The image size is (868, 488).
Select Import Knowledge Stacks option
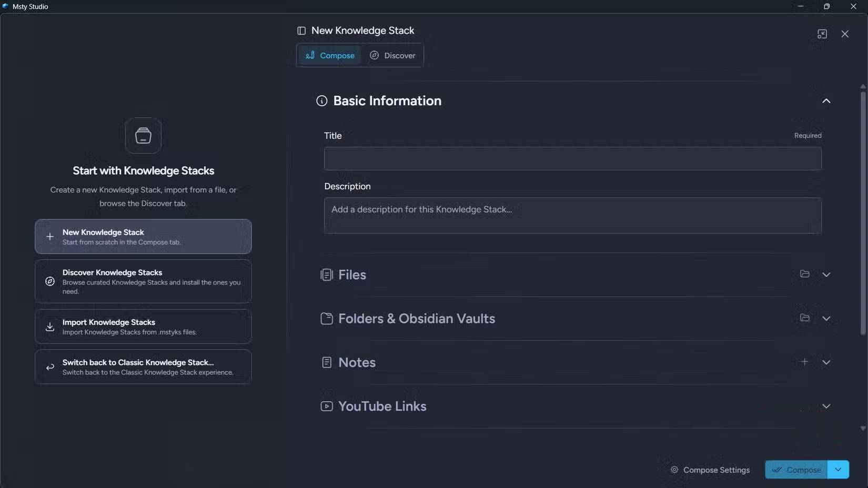(x=143, y=327)
